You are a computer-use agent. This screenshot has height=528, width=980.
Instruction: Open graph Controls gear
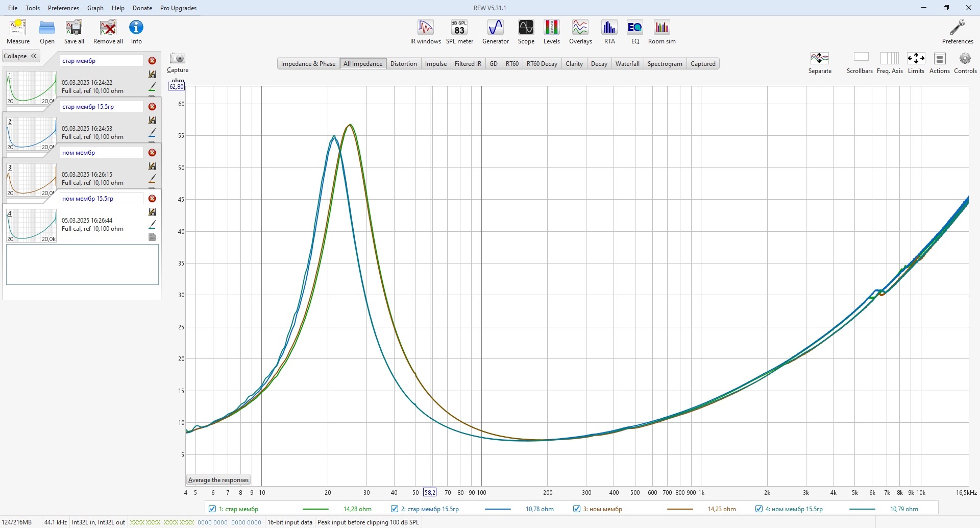click(x=965, y=63)
